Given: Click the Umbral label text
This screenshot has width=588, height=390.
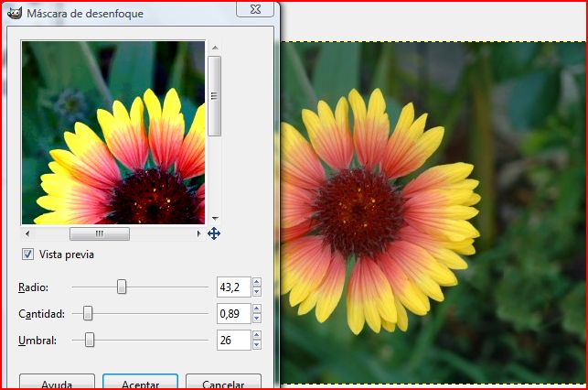Looking at the screenshot, I should point(37,340).
